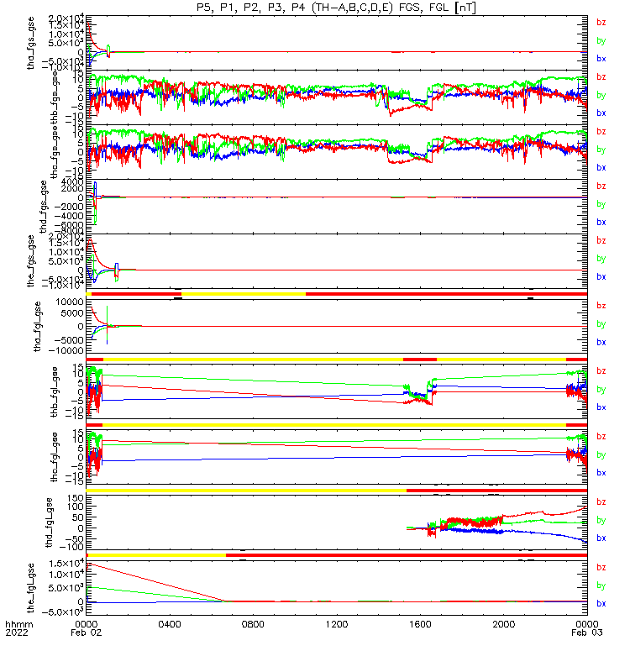Click the 0400 time axis tick label

170,624
